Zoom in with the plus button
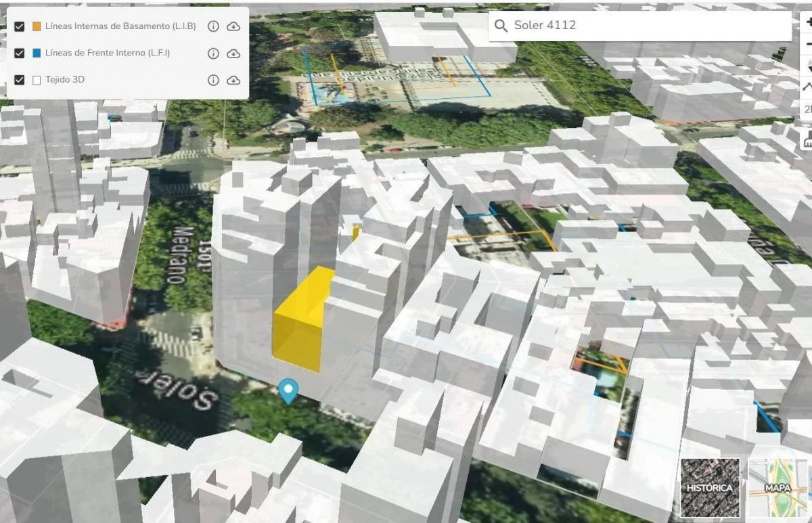The width and height of the screenshot is (812, 523). click(808, 23)
